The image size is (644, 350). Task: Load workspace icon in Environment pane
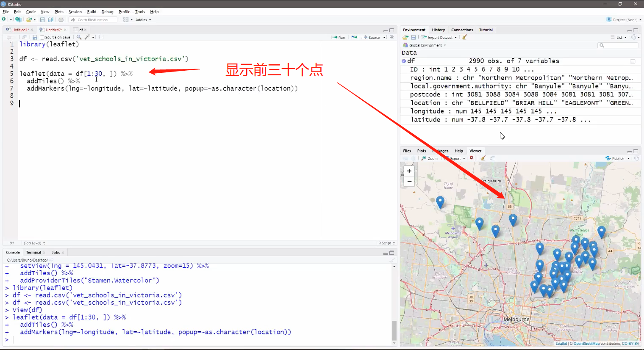tap(405, 37)
